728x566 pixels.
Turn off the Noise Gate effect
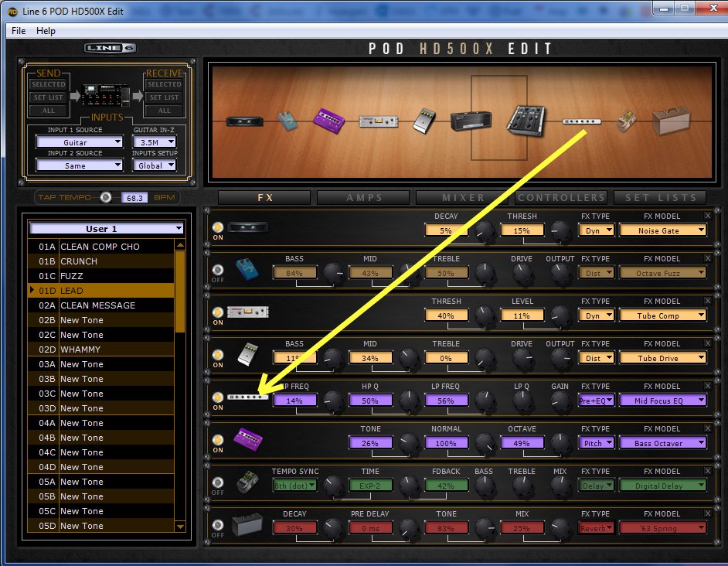pyautogui.click(x=218, y=227)
